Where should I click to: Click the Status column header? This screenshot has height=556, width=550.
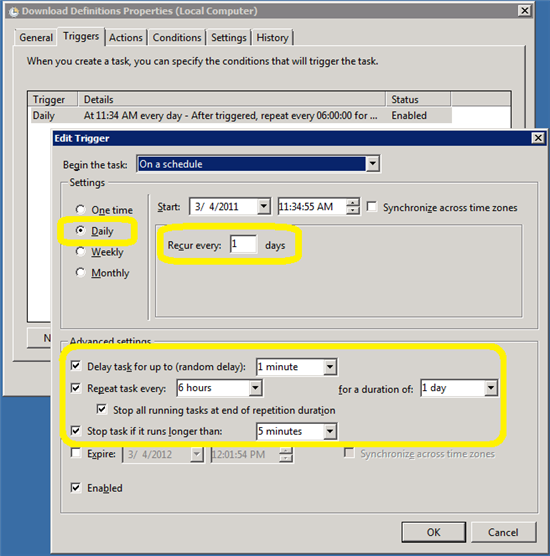[418, 99]
